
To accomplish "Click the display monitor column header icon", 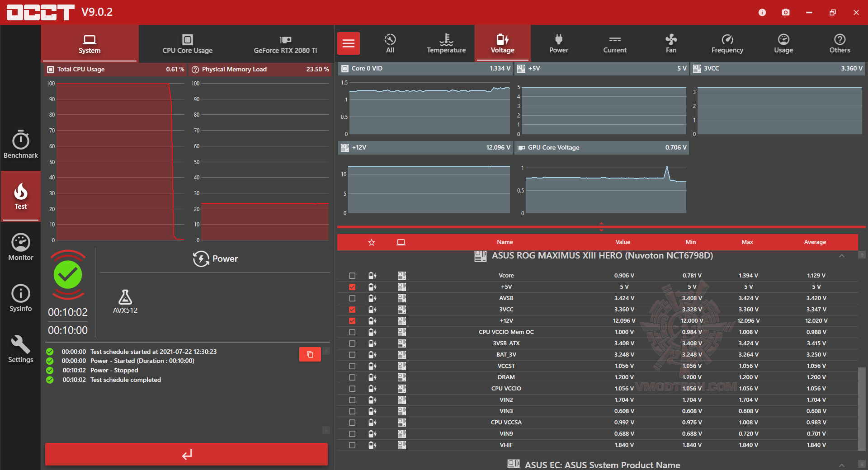I will coord(401,242).
